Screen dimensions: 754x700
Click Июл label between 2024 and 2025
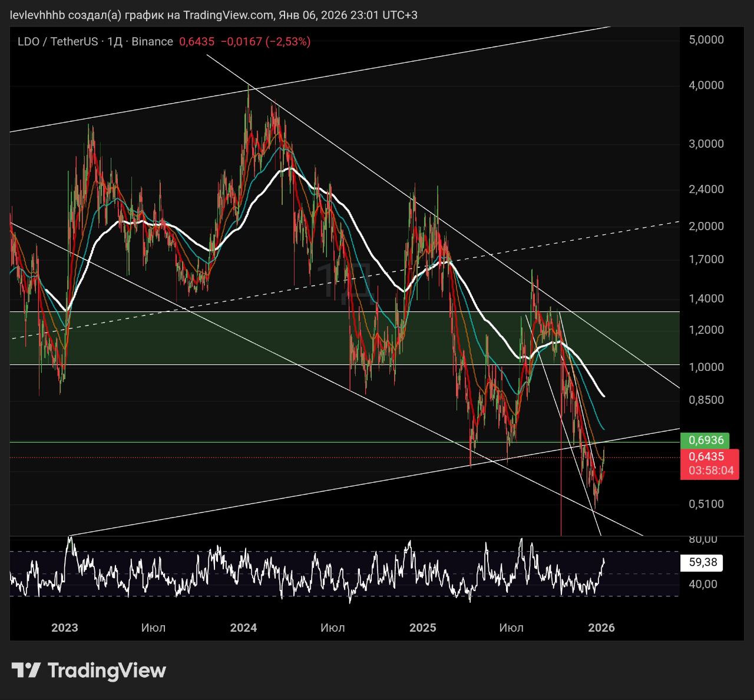(332, 628)
